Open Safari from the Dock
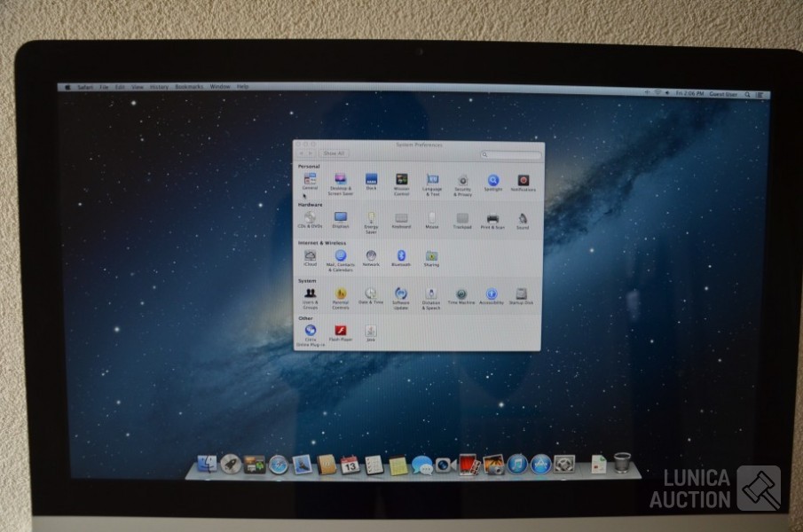 pos(278,465)
